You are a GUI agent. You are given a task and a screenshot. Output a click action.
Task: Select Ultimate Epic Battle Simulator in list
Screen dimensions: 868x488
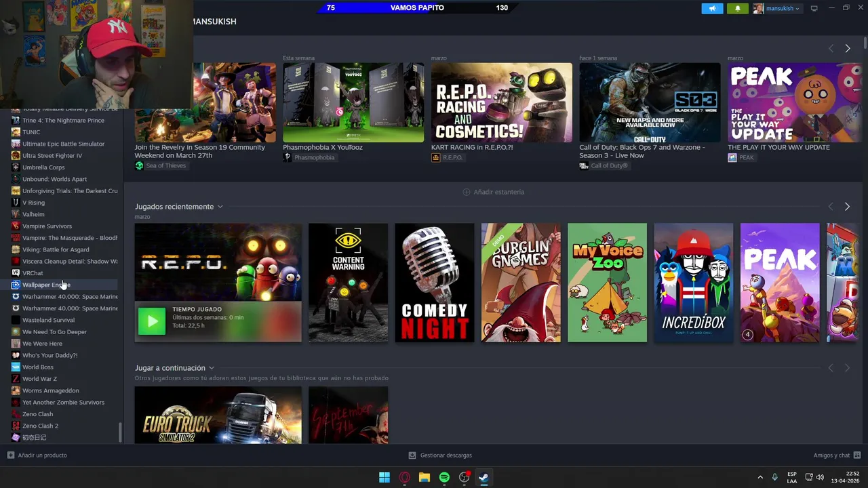click(64, 144)
